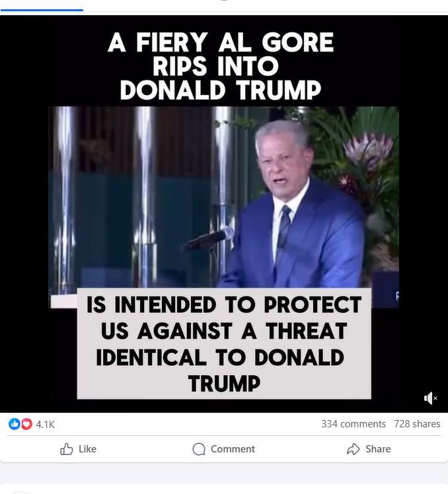Click the 'Donald Trump' line of the headline

pyautogui.click(x=221, y=90)
